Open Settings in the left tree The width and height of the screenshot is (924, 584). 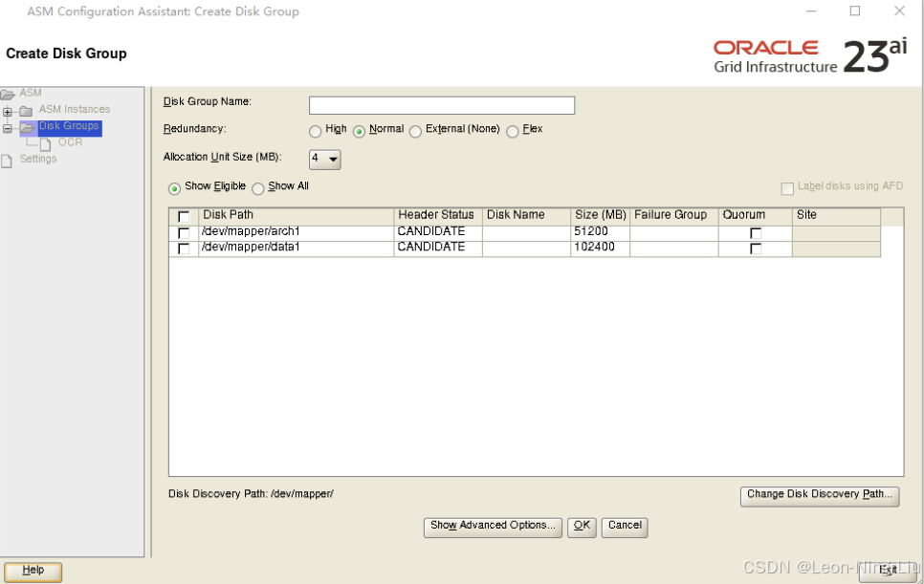coord(38,159)
